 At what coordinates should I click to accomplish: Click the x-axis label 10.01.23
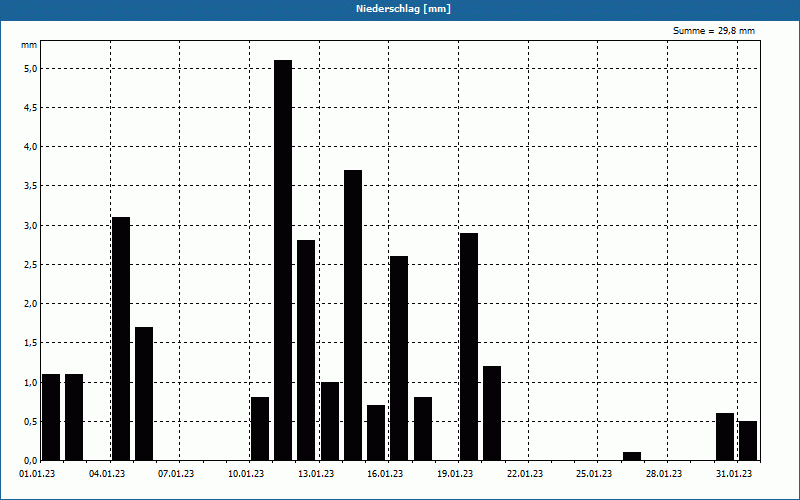click(246, 474)
